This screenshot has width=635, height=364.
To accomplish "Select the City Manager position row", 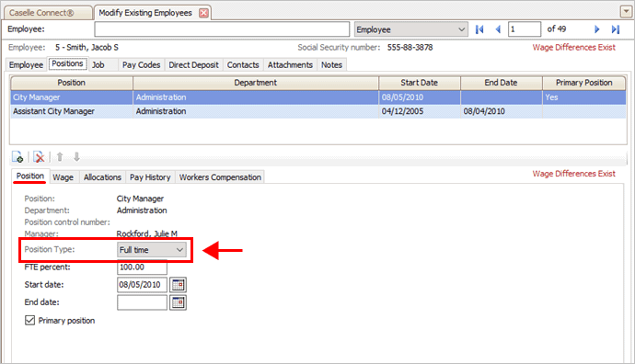I will tap(318, 97).
